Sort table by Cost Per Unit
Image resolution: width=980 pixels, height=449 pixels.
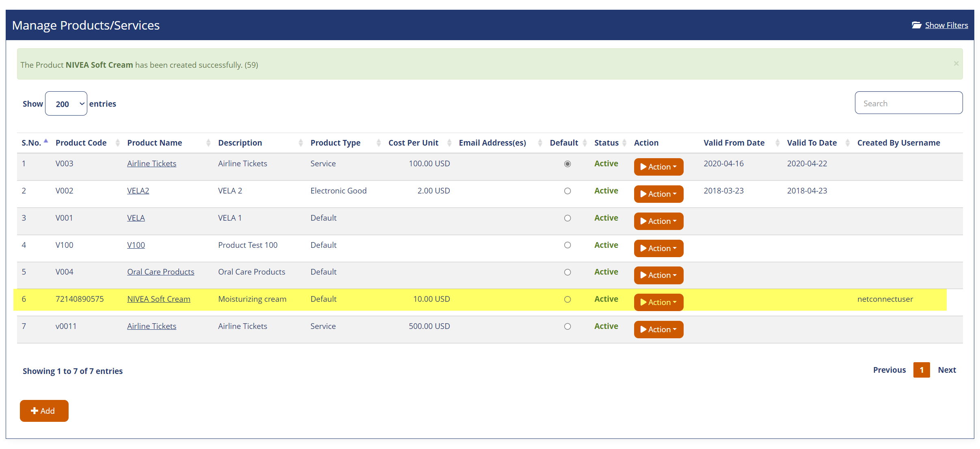[413, 143]
